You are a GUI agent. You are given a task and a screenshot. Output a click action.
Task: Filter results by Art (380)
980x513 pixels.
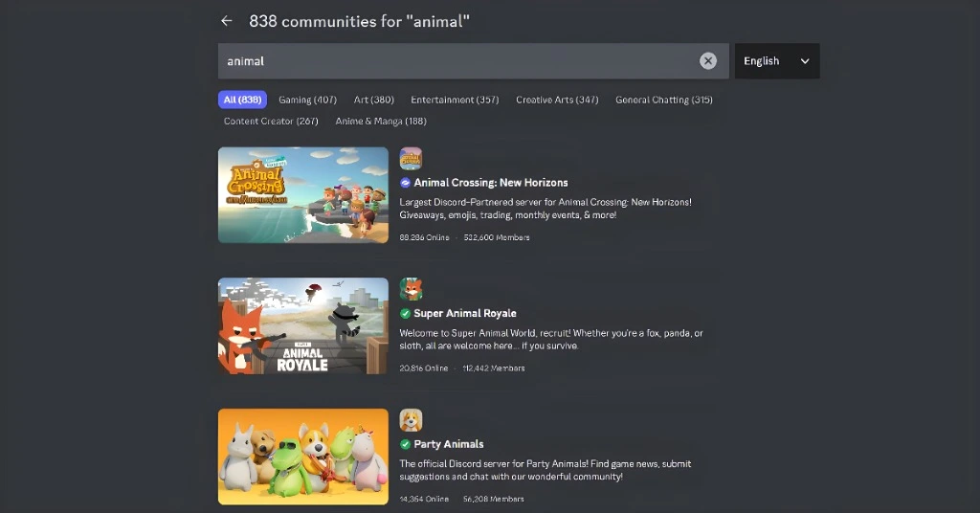click(373, 100)
